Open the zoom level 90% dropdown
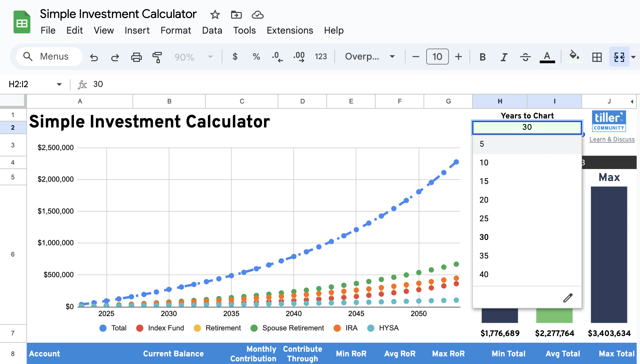This screenshot has height=364, width=640. click(x=194, y=57)
